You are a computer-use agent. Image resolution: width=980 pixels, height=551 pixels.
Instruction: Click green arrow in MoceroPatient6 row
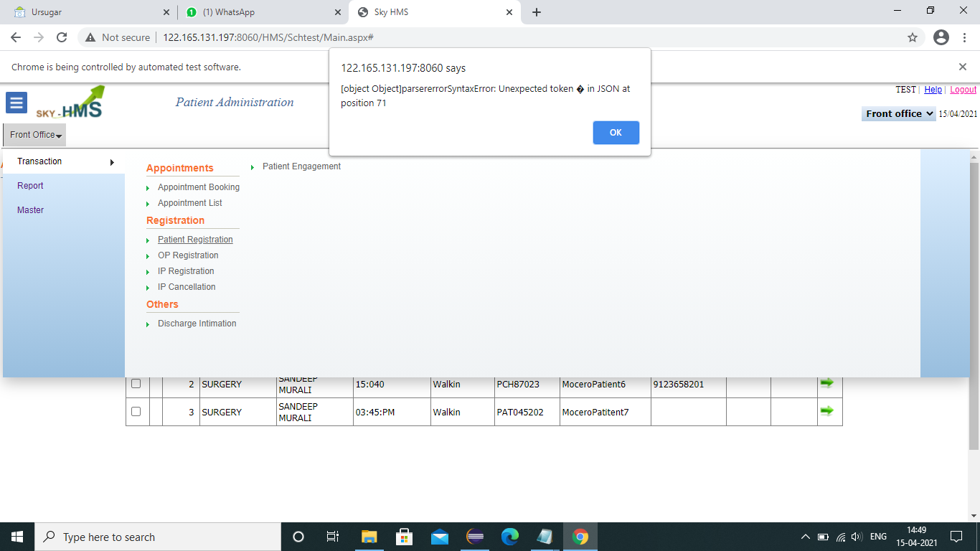pos(826,383)
